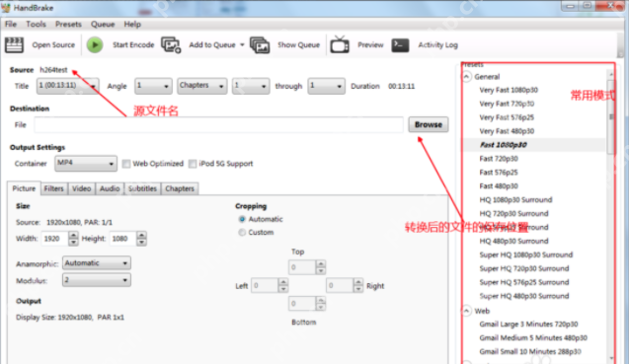Switch to the Filters tab
Screen dimensions: 629x364
pyautogui.click(x=53, y=188)
